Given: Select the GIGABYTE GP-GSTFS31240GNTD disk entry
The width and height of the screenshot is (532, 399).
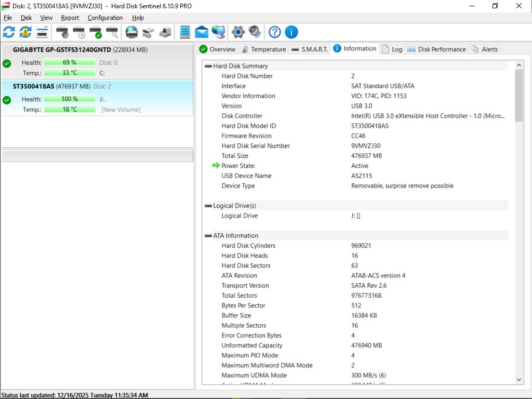Looking at the screenshot, I should (x=61, y=50).
